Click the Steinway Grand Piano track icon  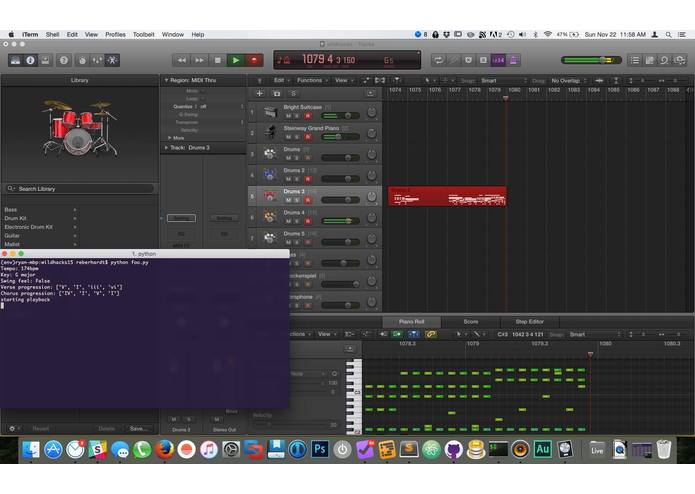tap(270, 133)
